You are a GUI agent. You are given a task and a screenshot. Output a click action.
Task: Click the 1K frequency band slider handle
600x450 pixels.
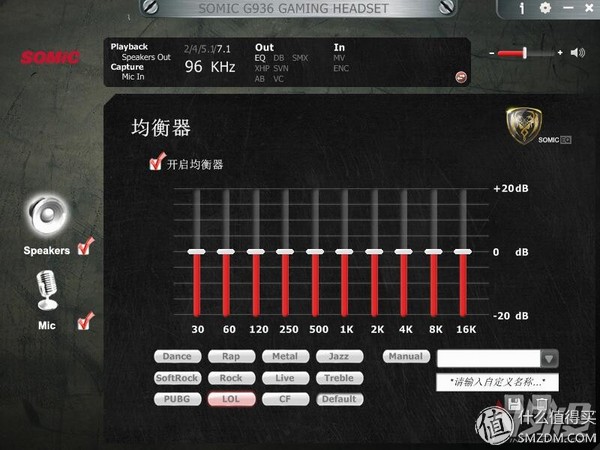(344, 252)
